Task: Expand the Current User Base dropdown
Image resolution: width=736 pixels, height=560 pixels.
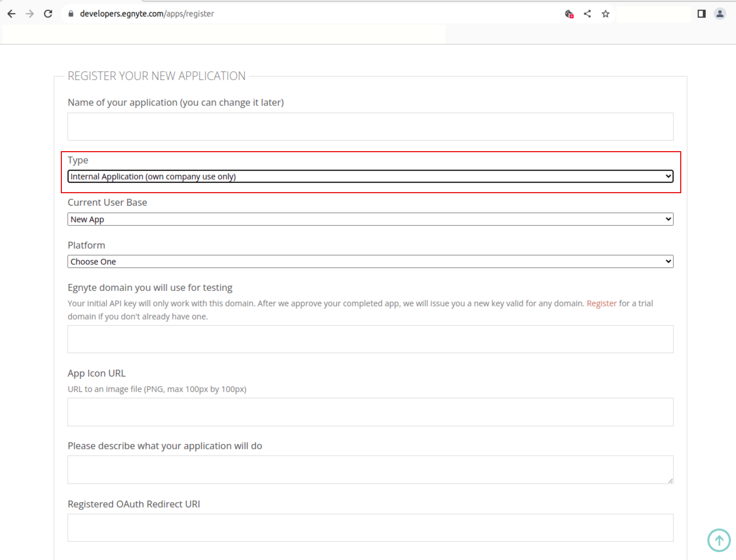Action: (370, 219)
